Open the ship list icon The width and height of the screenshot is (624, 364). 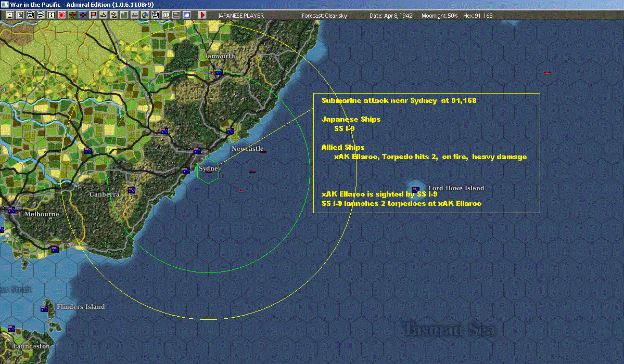tap(41, 15)
